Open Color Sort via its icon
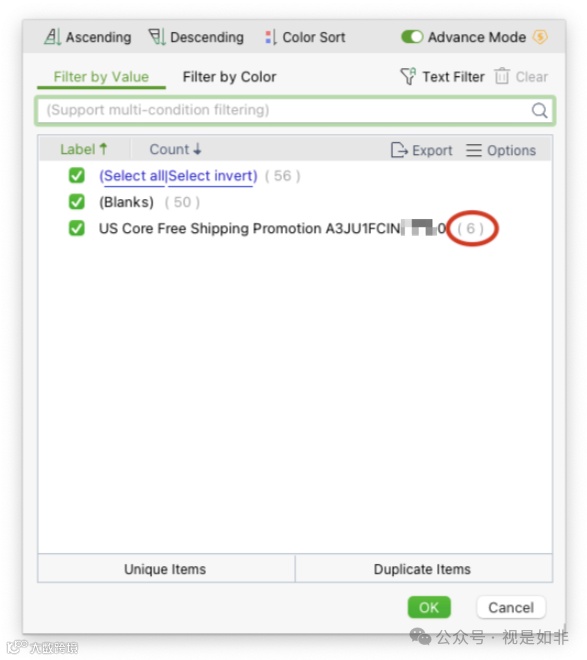The image size is (587, 660). 271,37
